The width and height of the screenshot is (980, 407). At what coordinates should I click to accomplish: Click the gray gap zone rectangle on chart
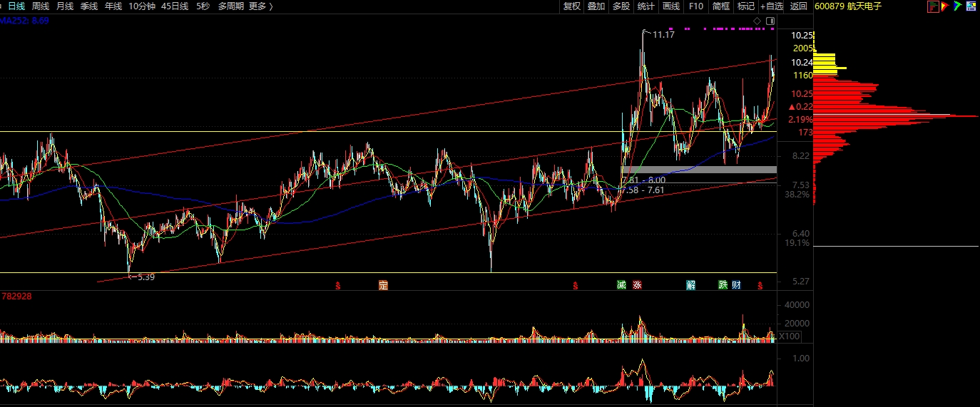pos(698,170)
